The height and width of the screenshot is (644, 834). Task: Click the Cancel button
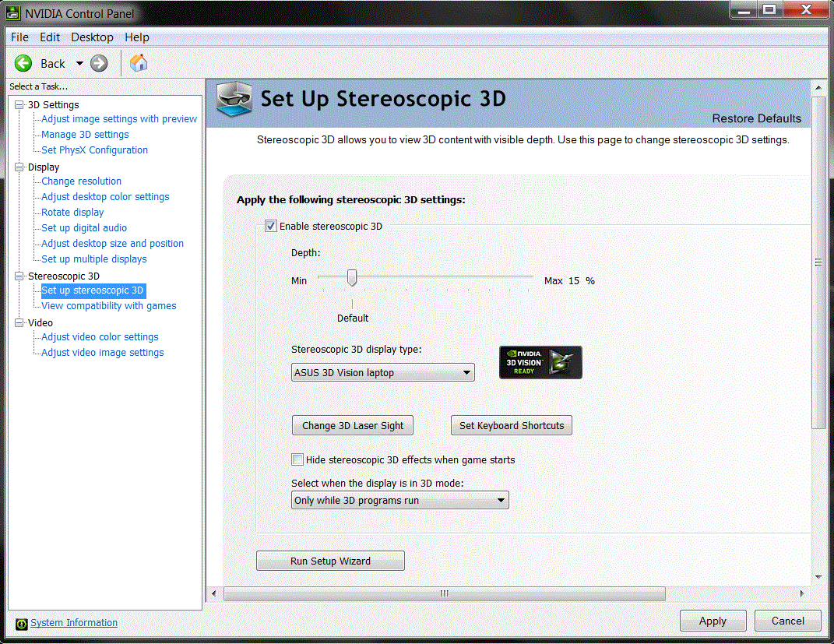click(x=788, y=621)
